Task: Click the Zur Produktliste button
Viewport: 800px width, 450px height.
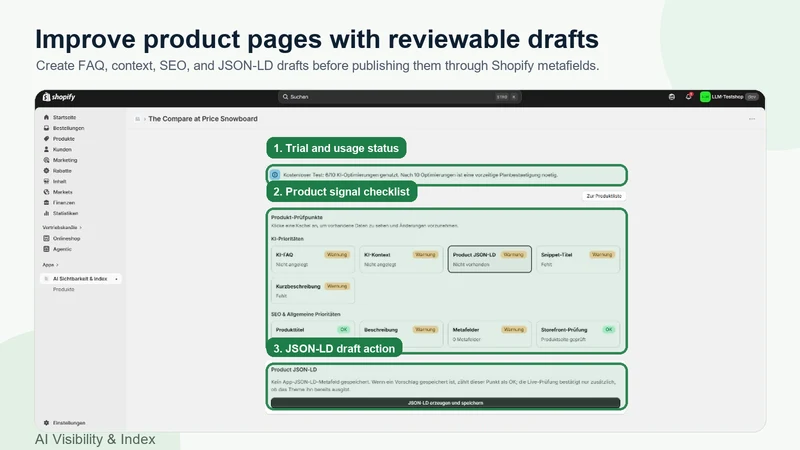Action: 604,196
